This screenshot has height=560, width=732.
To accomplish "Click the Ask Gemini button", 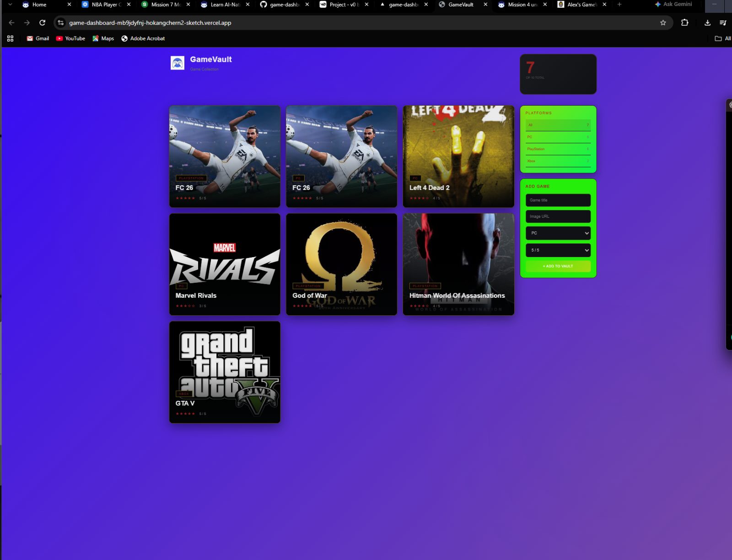I will pyautogui.click(x=673, y=4).
